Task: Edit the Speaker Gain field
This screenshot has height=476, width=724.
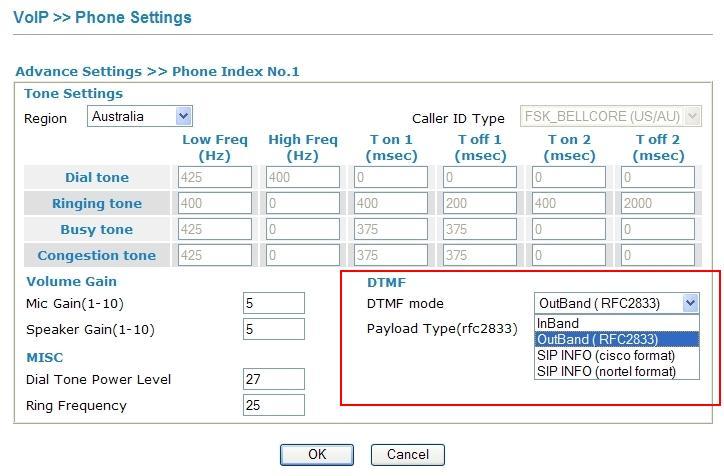Action: (x=274, y=329)
